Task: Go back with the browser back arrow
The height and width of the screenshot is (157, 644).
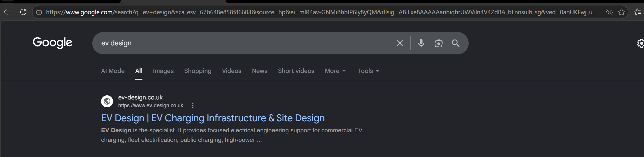Action: [8, 12]
